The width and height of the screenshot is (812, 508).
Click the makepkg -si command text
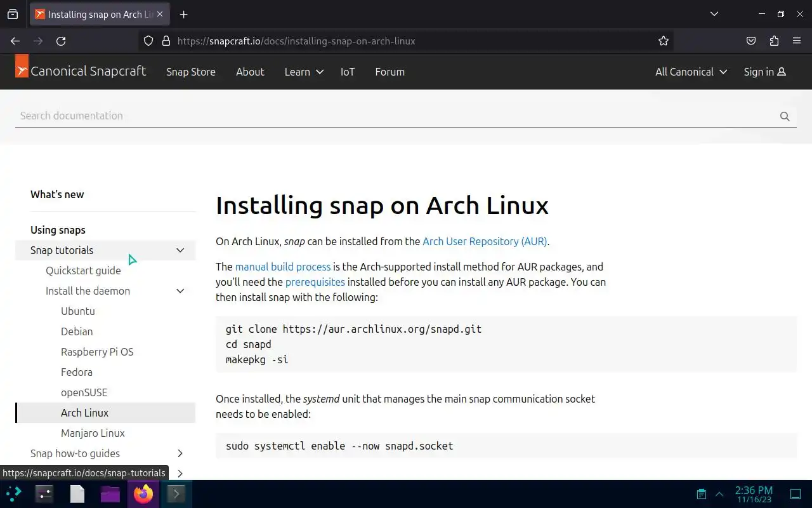[257, 359]
